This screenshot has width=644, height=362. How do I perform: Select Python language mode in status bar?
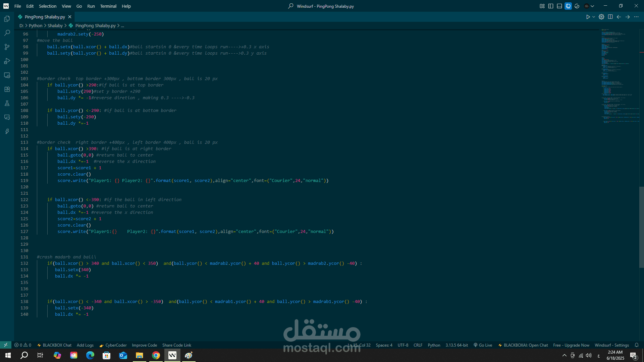pos(434,345)
